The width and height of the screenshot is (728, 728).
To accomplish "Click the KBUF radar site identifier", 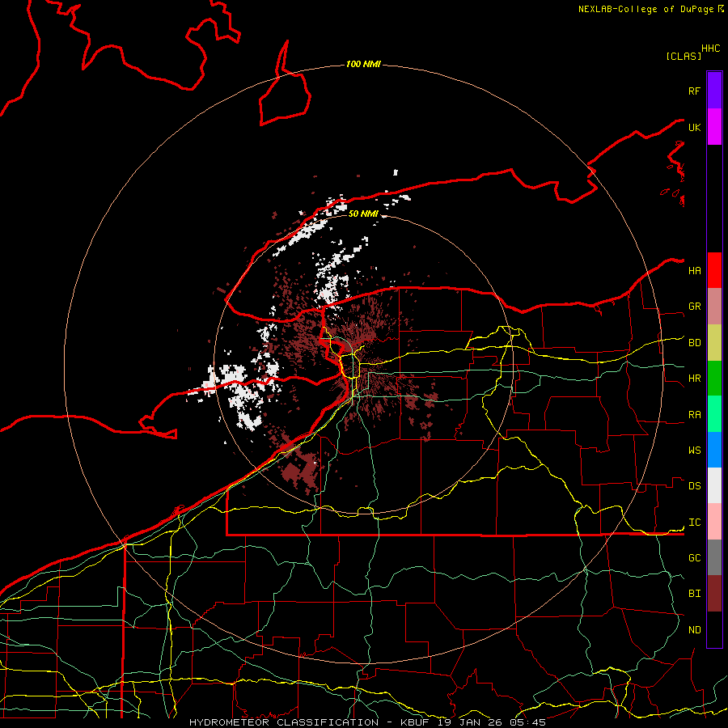I will tap(415, 722).
